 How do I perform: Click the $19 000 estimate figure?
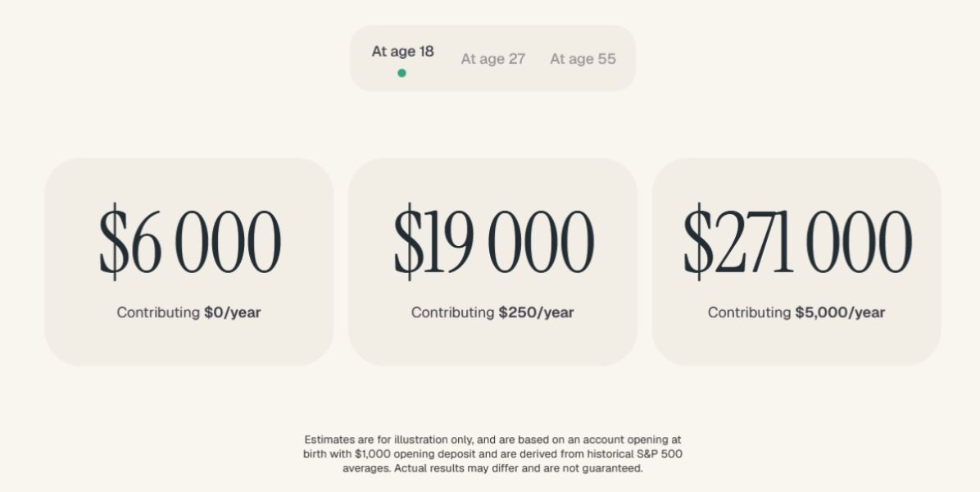(x=493, y=242)
